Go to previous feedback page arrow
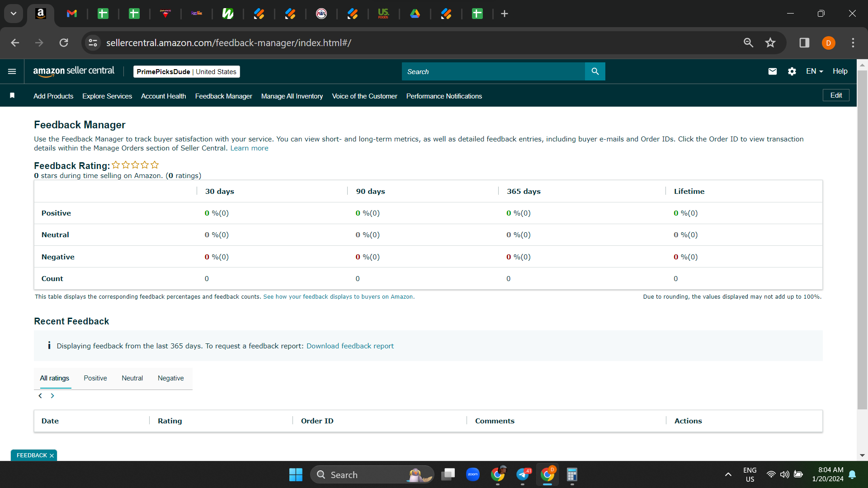868x488 pixels. pyautogui.click(x=40, y=396)
